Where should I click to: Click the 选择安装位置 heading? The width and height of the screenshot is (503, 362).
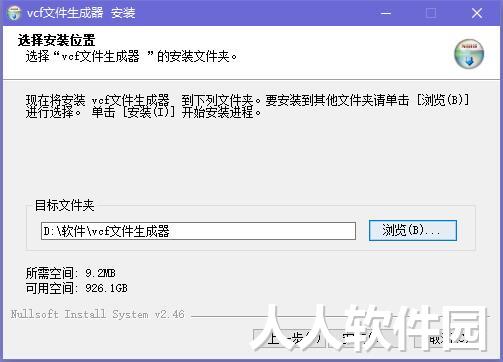click(x=57, y=40)
